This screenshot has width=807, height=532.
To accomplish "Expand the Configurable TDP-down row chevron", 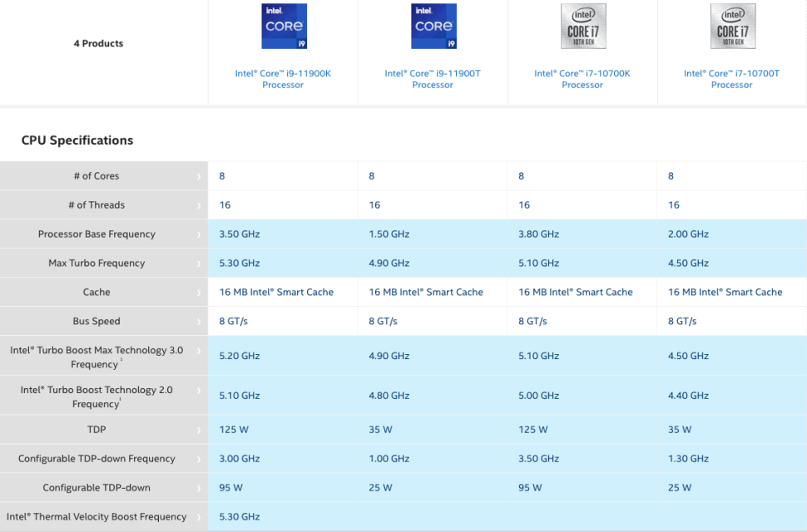I will tap(199, 488).
